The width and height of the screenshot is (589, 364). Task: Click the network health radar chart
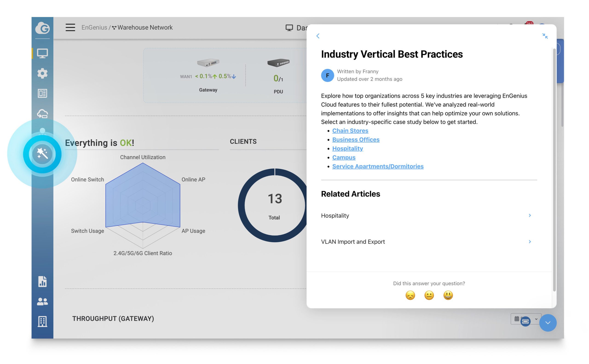[143, 206]
